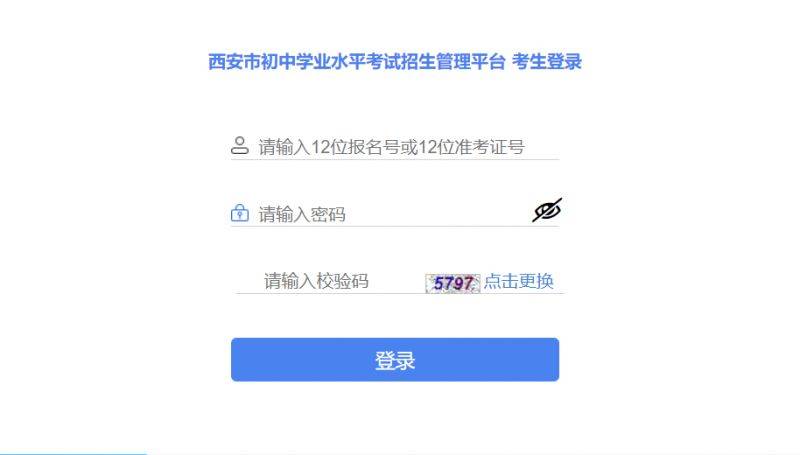Click placeholder 请输入12位报名号或12位准考证号
Screen dimensions: 800x455
(x=391, y=147)
